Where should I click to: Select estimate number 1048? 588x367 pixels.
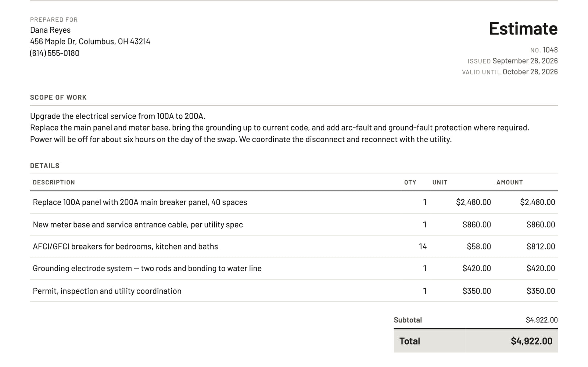(550, 50)
